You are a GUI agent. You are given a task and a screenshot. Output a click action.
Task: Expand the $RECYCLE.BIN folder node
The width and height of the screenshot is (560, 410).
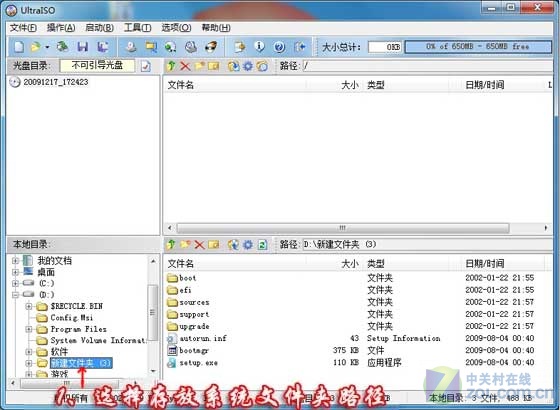point(29,306)
